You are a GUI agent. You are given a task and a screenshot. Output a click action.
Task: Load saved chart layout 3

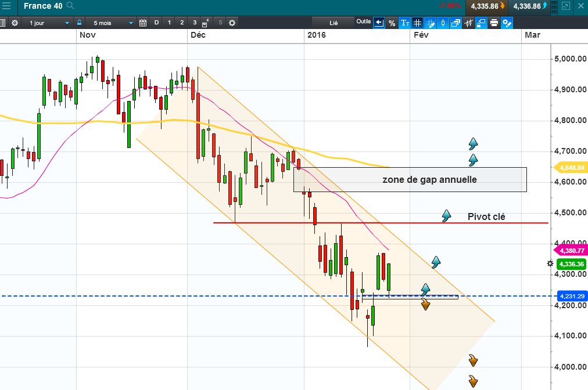click(195, 23)
